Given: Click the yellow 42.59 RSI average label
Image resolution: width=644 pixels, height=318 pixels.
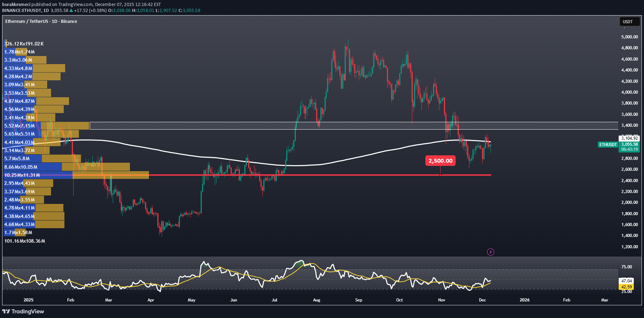Looking at the screenshot, I should pos(626,287).
